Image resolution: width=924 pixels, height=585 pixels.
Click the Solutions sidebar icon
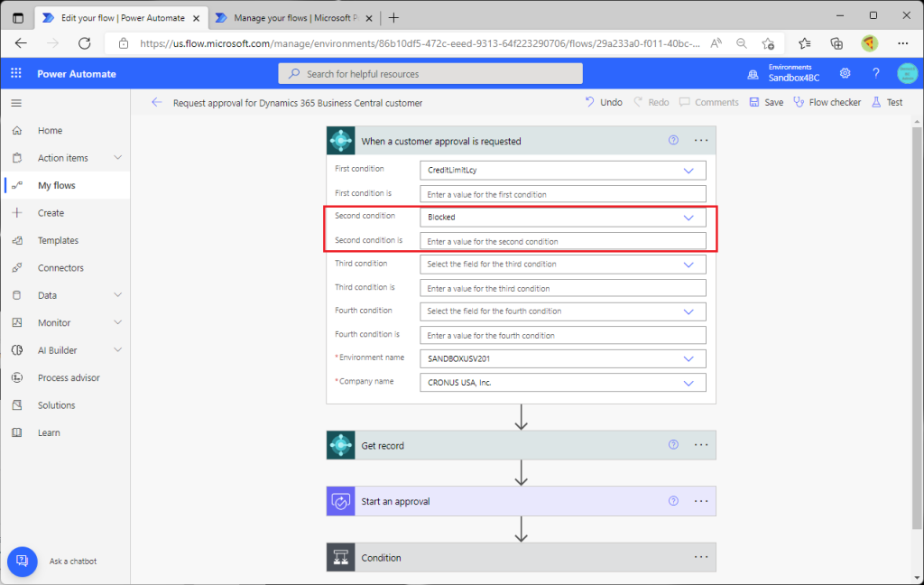[17, 405]
